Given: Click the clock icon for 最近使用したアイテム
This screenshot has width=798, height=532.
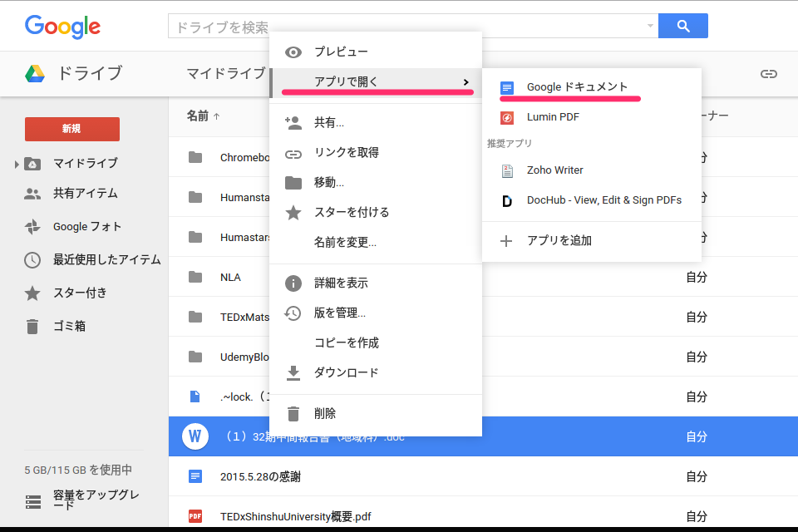Looking at the screenshot, I should click(x=32, y=260).
